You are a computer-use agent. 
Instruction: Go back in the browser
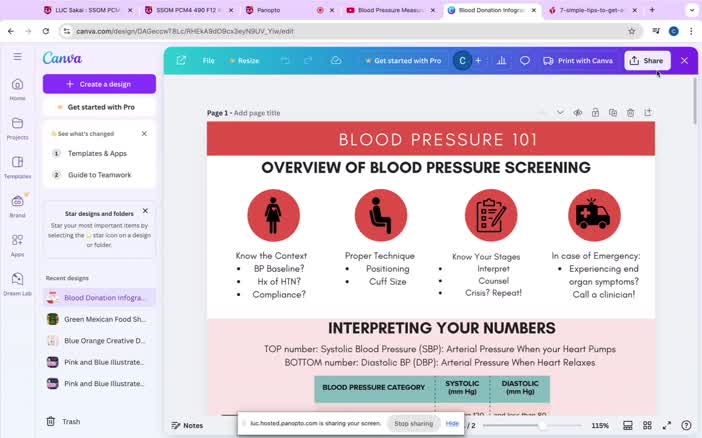coord(11,31)
